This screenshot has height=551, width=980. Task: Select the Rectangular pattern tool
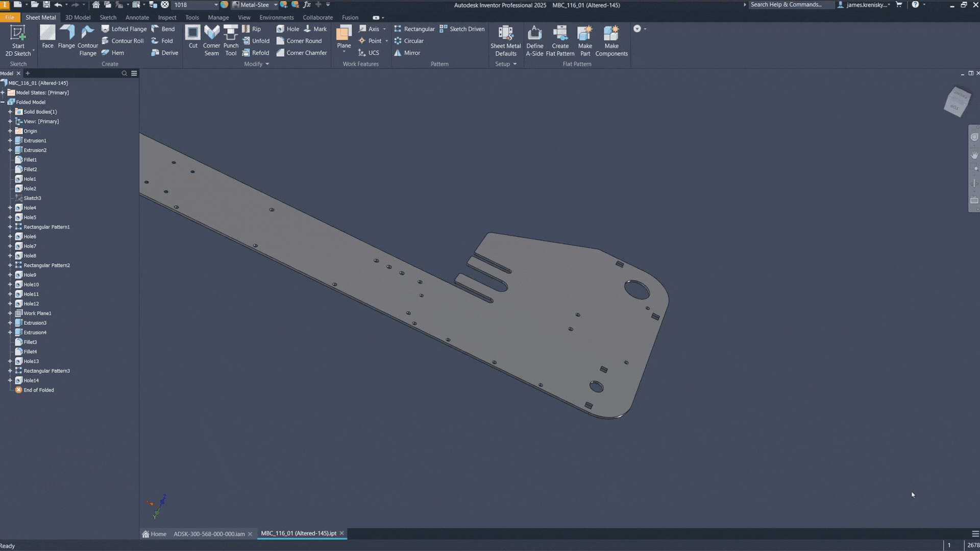click(x=414, y=29)
